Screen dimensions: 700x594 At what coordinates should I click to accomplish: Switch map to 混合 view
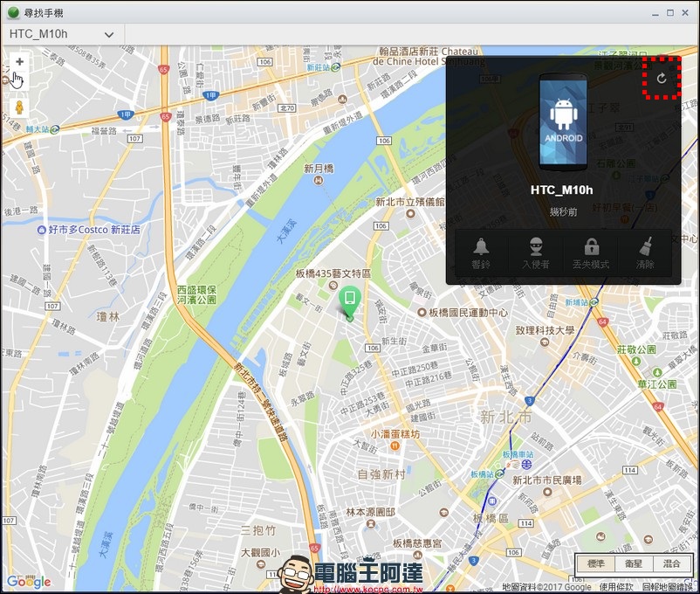672,563
